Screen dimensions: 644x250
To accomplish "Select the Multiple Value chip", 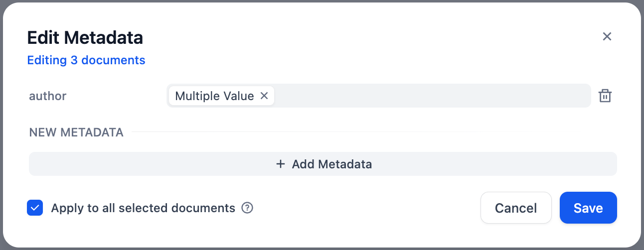I will pos(214,96).
